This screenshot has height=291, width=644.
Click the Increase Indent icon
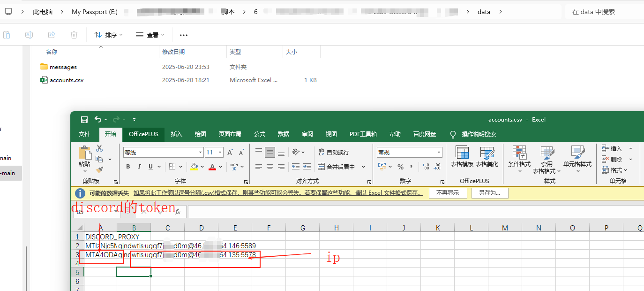[x=307, y=167]
